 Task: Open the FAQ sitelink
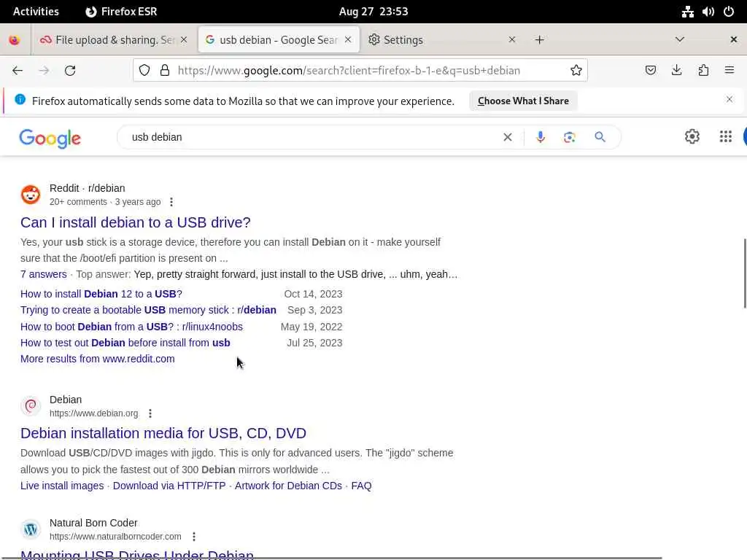pyautogui.click(x=361, y=486)
